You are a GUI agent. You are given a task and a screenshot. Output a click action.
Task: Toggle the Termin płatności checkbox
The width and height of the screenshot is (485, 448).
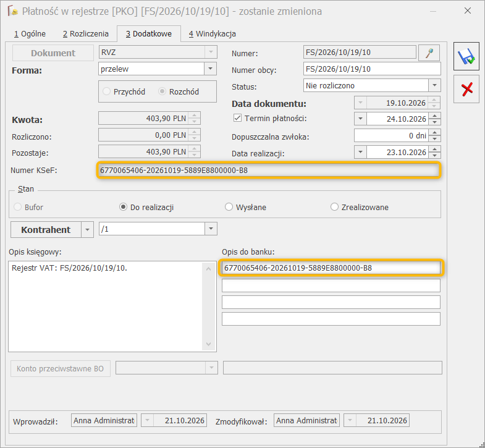pyautogui.click(x=237, y=118)
